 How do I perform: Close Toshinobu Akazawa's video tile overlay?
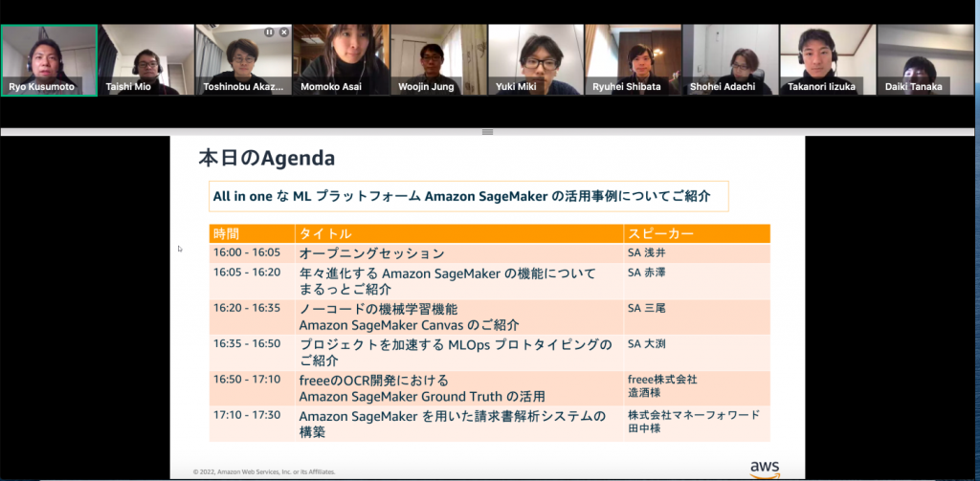point(283,32)
